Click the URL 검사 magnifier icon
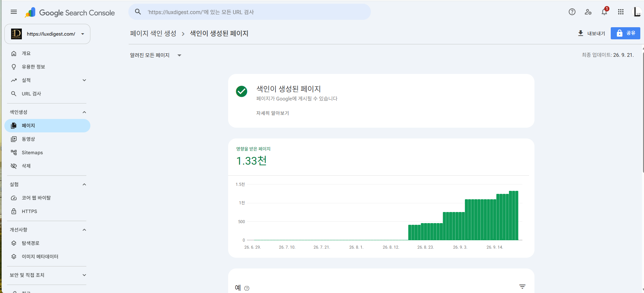 tap(14, 94)
